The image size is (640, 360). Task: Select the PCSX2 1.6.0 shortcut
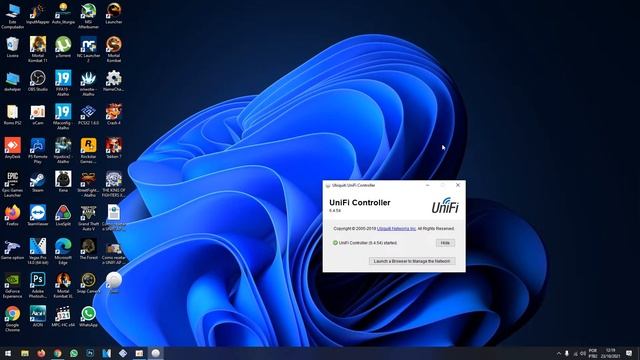tap(88, 114)
